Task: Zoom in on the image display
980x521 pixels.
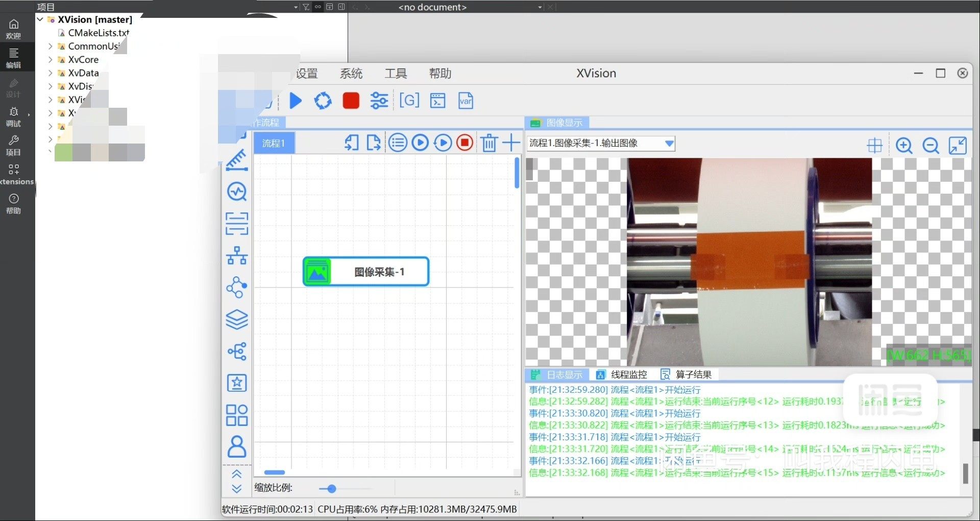Action: (904, 146)
